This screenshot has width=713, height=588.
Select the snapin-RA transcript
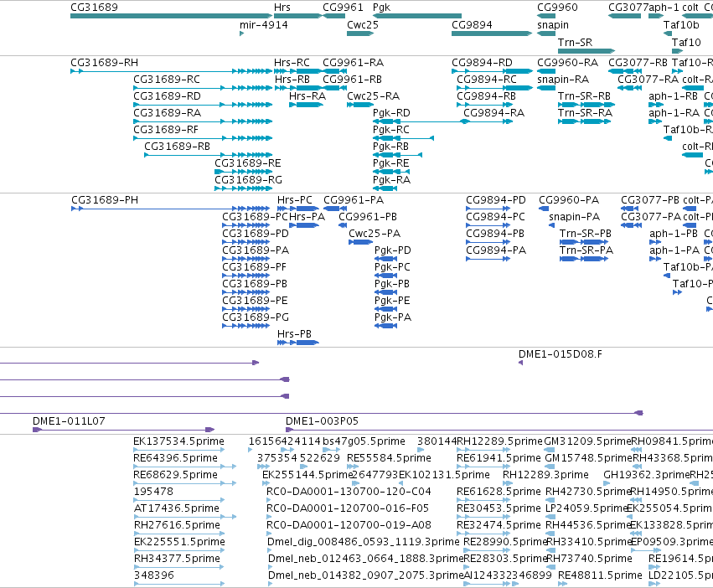pos(546,88)
